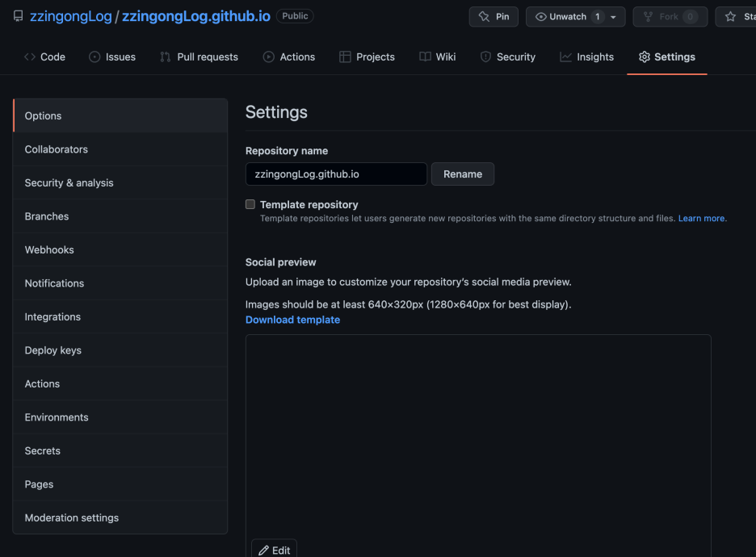View the Insights tab
The width and height of the screenshot is (756, 557).
coord(586,57)
